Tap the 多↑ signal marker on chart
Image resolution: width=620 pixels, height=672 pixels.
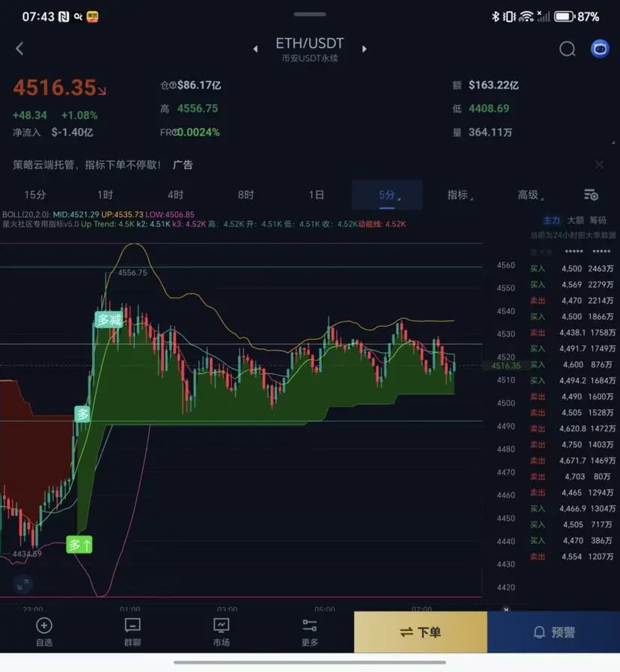(x=79, y=545)
